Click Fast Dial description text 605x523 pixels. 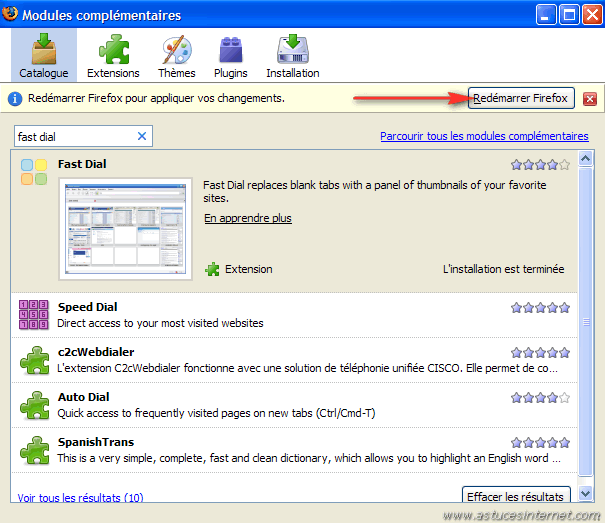pyautogui.click(x=374, y=191)
